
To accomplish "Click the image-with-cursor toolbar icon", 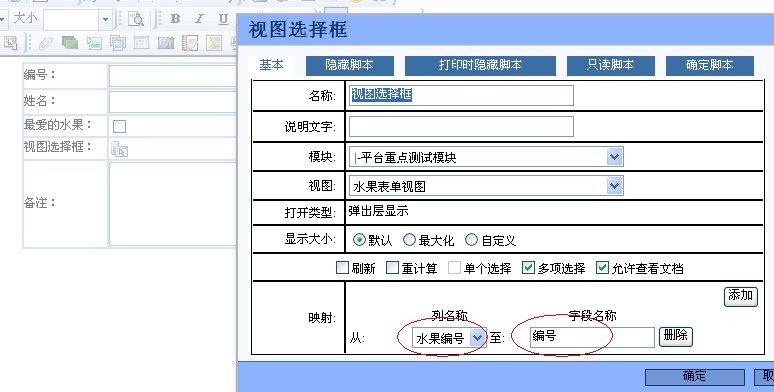I will tap(94, 43).
